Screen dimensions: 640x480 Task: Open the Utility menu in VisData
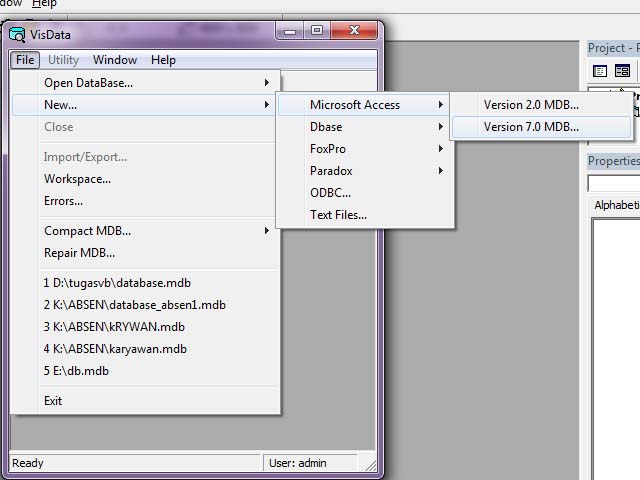click(x=63, y=60)
